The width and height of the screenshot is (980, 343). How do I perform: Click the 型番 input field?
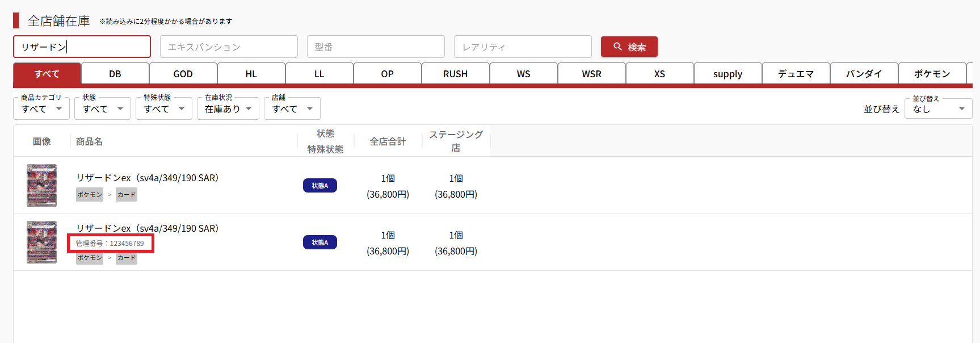[x=376, y=47]
